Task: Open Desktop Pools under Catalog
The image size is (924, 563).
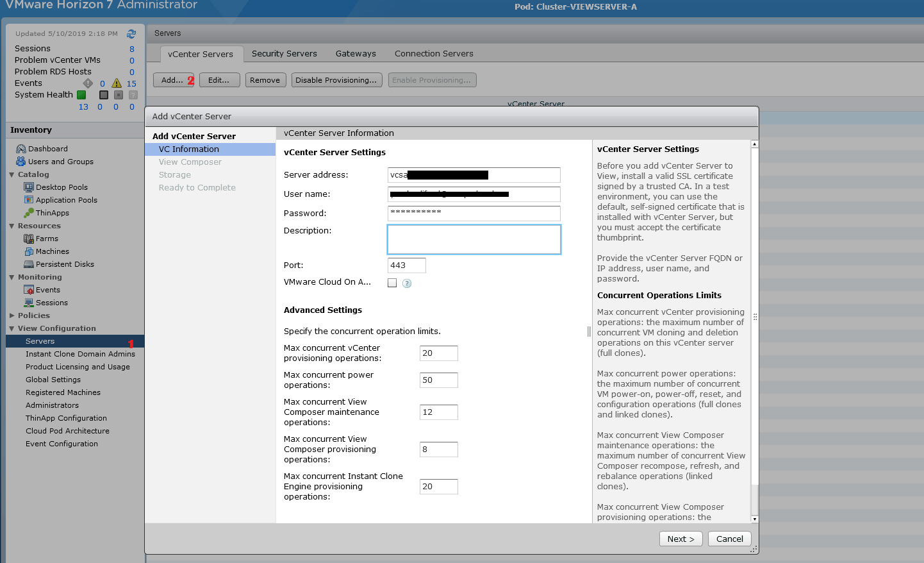Action: coord(60,187)
